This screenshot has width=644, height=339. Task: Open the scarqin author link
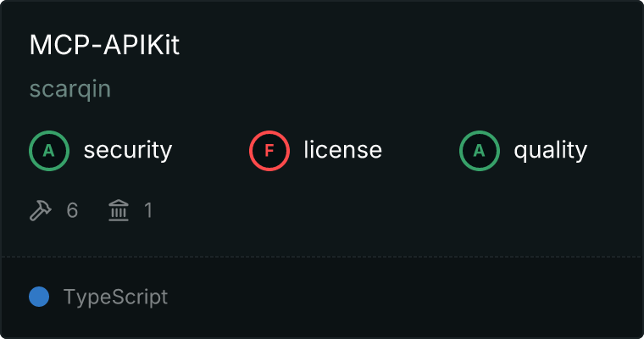pos(70,89)
